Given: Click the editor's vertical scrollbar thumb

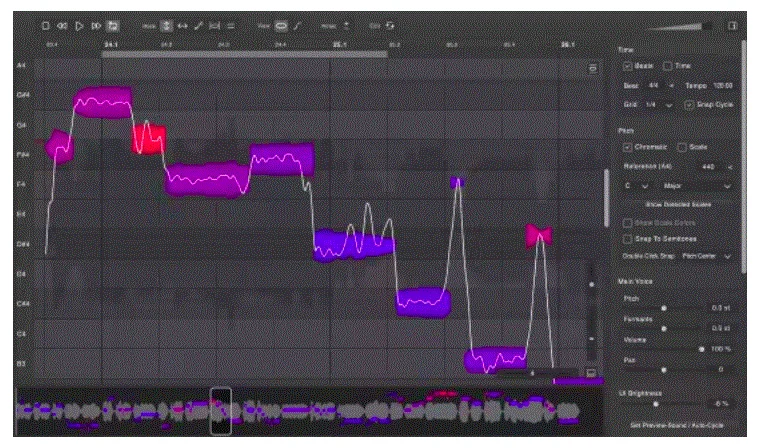Looking at the screenshot, I should click(606, 198).
